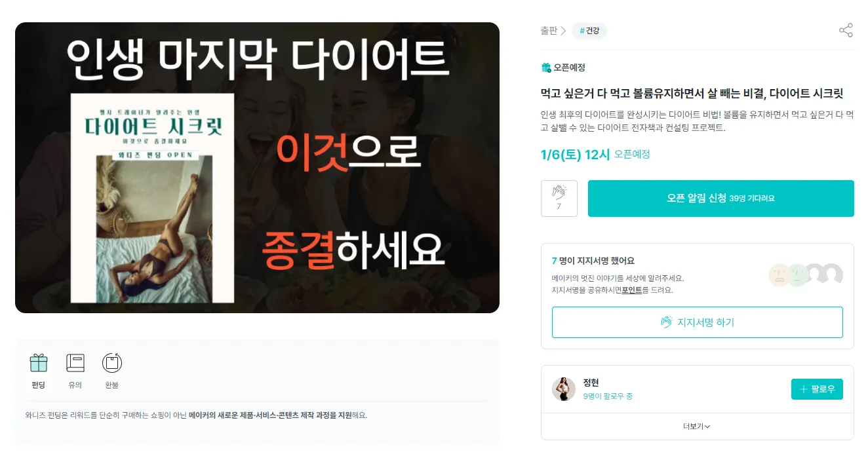Click the clapping hands count box
Viewport: 868px width, 456px height.
point(559,199)
